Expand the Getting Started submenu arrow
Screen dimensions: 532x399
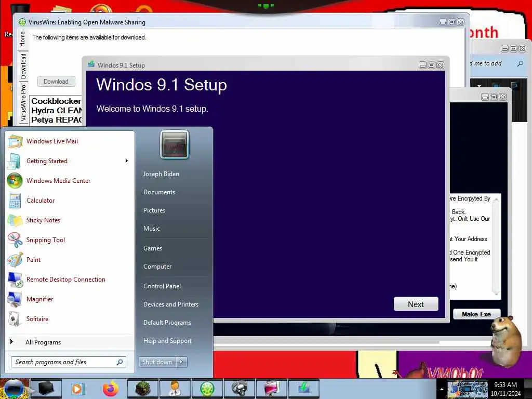pyautogui.click(x=127, y=161)
